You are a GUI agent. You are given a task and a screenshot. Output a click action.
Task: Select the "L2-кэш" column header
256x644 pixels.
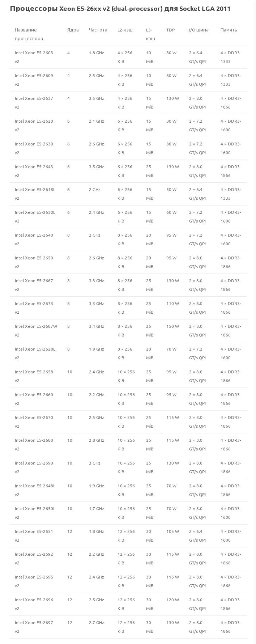point(125,30)
